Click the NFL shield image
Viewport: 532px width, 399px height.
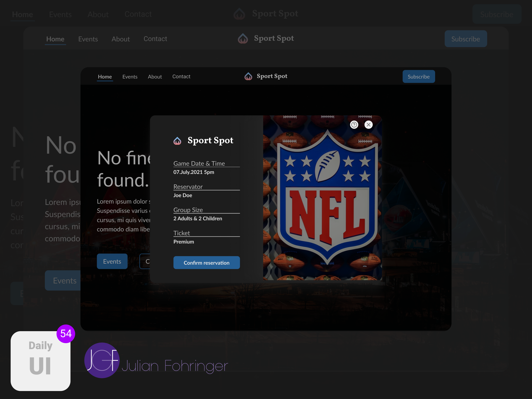(x=327, y=197)
